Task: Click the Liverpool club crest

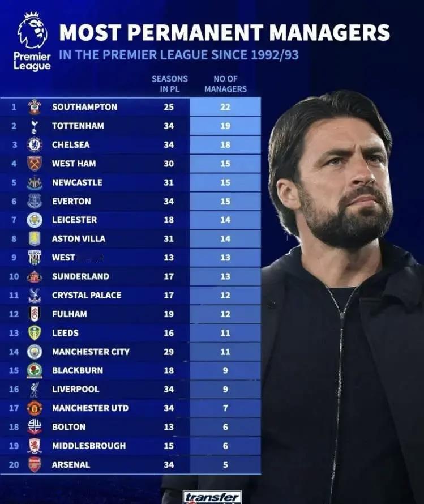Action: [35, 389]
